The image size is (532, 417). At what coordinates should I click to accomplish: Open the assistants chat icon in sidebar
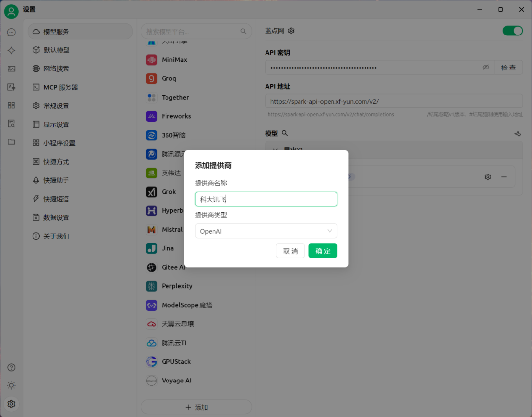pos(11,32)
